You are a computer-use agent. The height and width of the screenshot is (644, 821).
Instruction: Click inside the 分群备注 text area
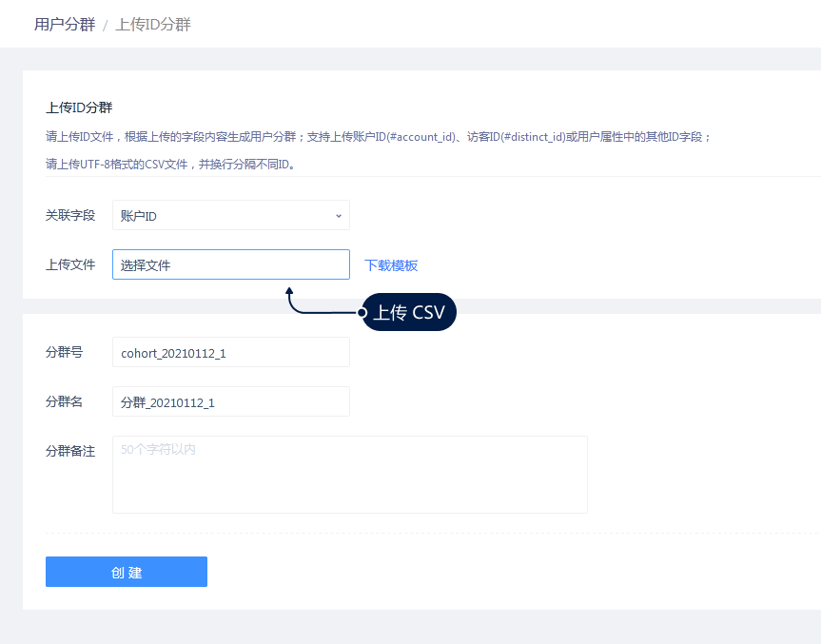point(349,475)
